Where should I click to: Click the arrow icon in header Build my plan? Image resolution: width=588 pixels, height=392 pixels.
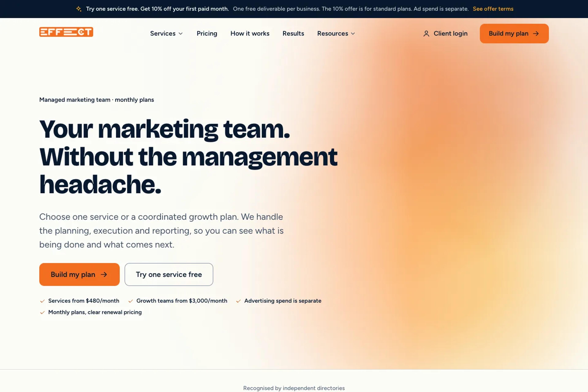pos(536,34)
